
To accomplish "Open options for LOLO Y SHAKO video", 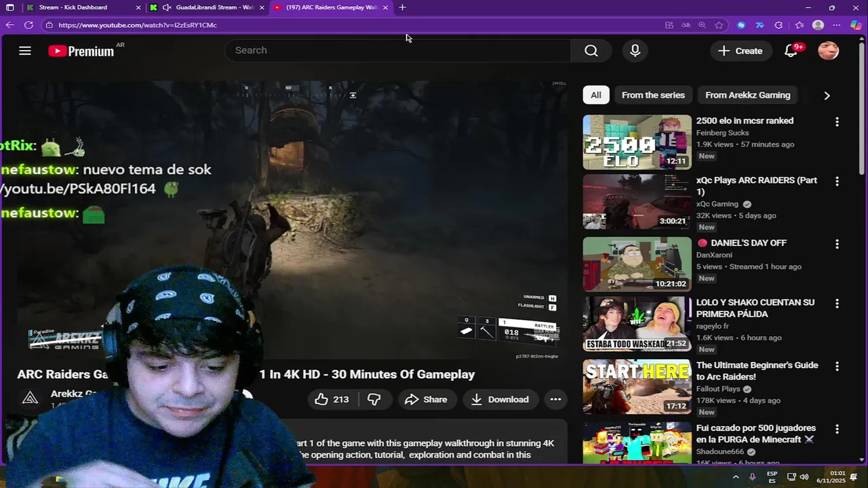I will pyautogui.click(x=837, y=304).
